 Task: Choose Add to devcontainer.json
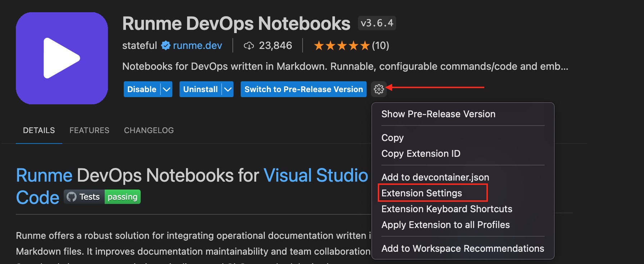tap(435, 177)
